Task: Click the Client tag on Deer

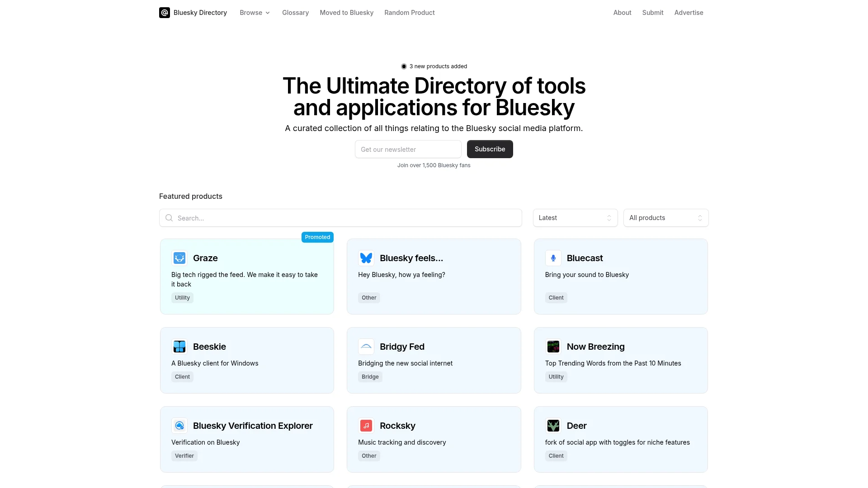Action: (556, 456)
